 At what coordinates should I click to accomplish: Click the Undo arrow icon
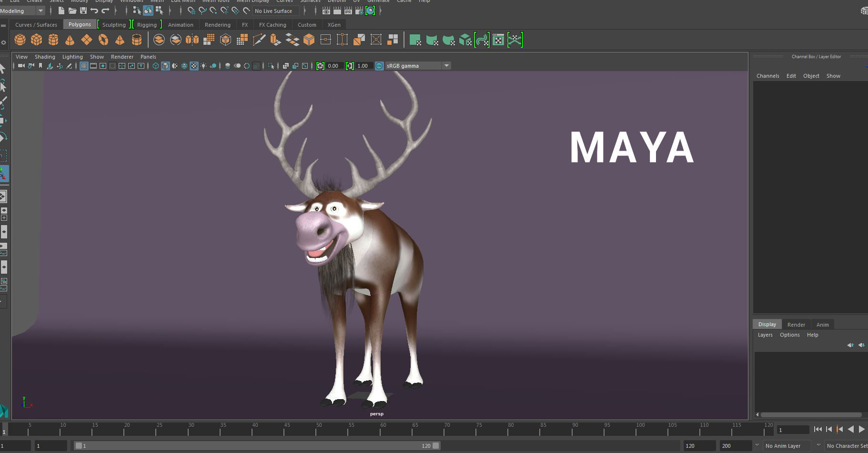click(x=94, y=10)
